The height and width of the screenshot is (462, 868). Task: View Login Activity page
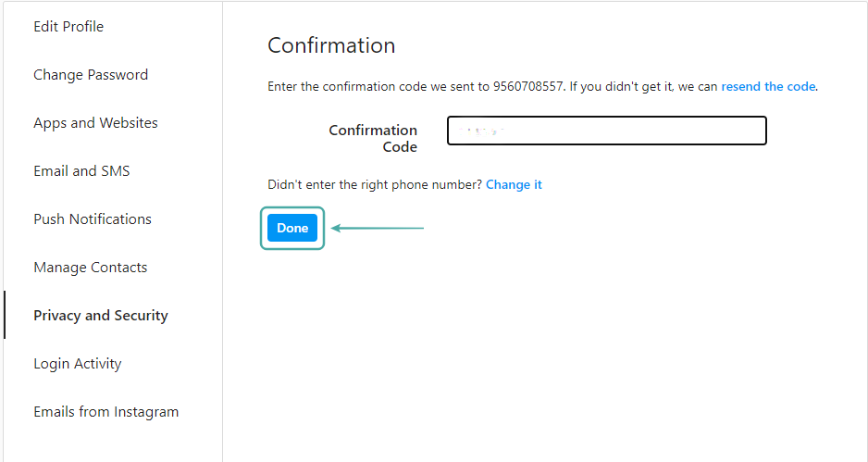click(x=78, y=364)
